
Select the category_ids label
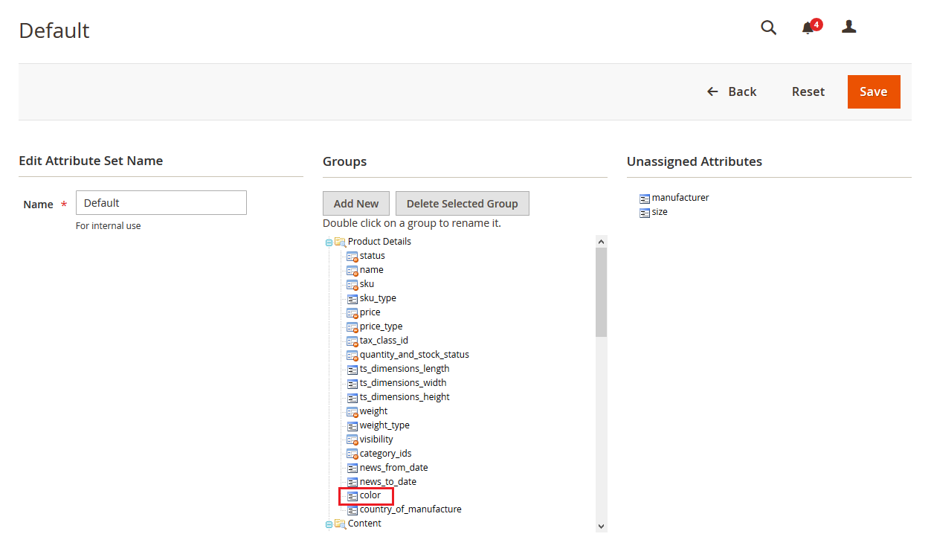(385, 454)
